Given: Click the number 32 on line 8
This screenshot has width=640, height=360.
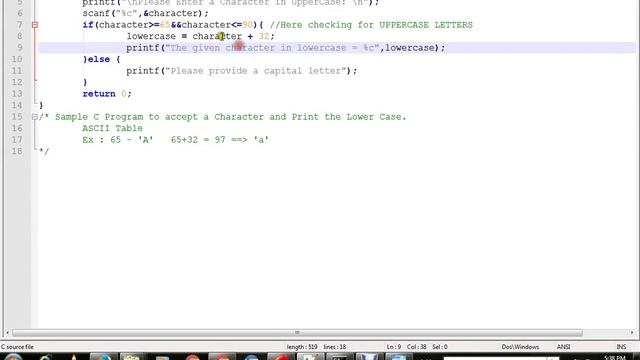Looking at the screenshot, I should [x=264, y=36].
